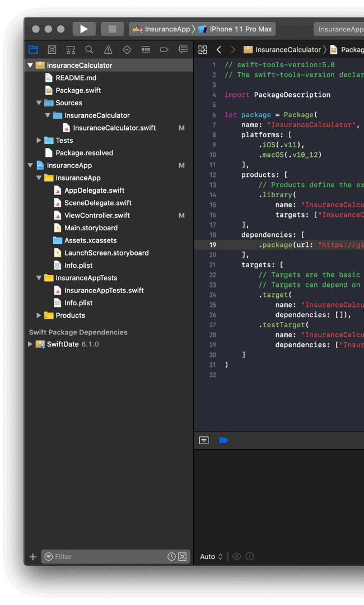Collapse the Sources folder
This screenshot has width=364, height=605.
pos(39,103)
